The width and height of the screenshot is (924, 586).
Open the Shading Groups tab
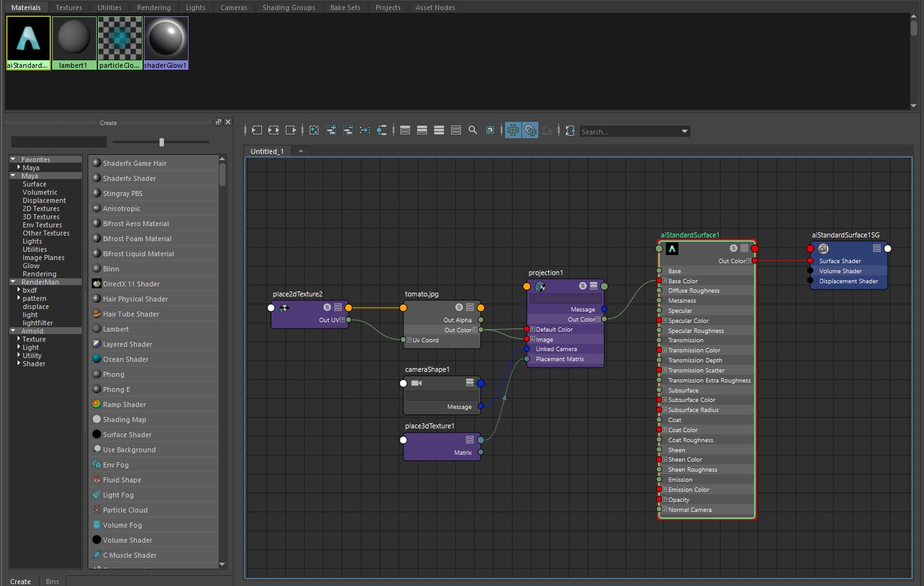click(x=289, y=8)
